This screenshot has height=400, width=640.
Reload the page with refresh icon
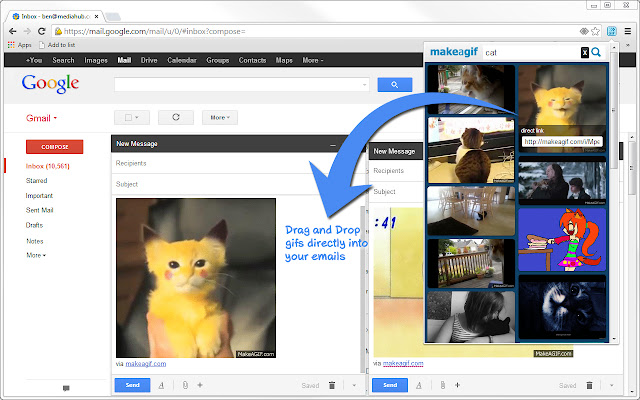pyautogui.click(x=41, y=31)
